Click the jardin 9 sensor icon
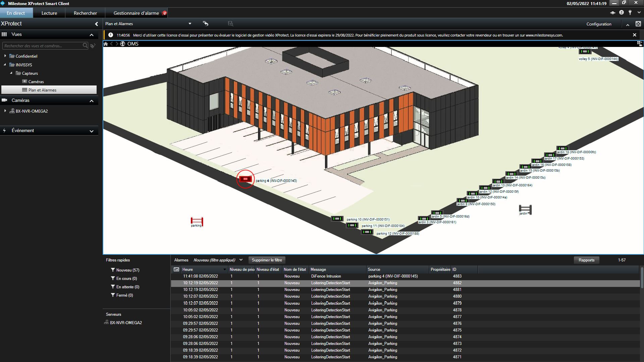The image size is (644, 362). click(462, 200)
